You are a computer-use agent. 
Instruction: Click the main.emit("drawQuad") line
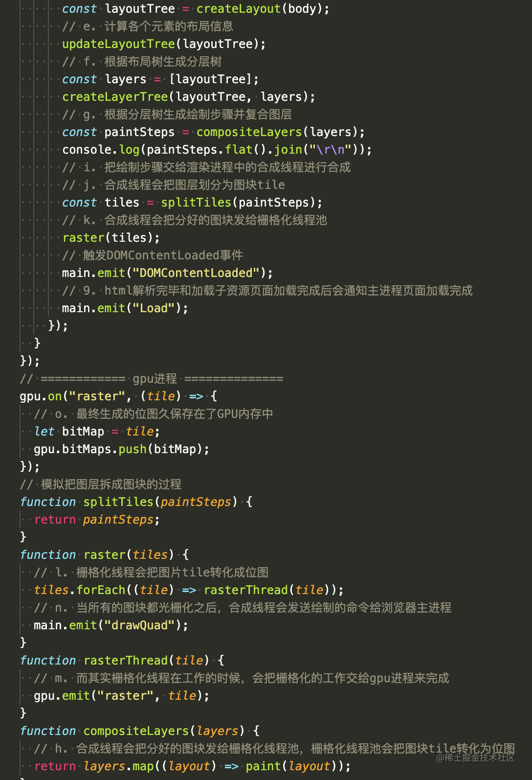111,625
